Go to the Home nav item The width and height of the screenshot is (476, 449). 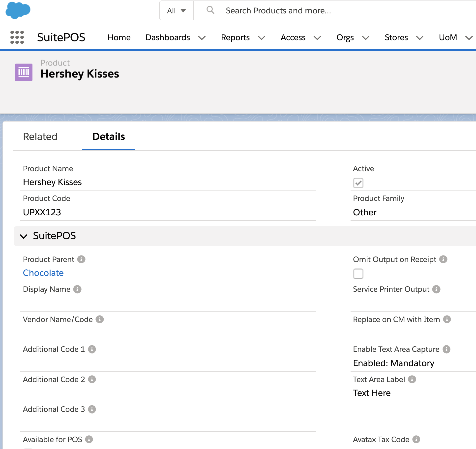[119, 37]
